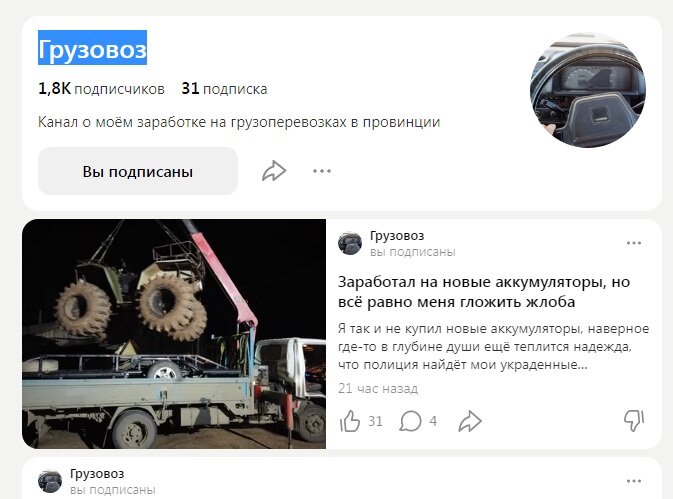Share the accumulators post via arrow icon
673x499 pixels.
pos(470,421)
